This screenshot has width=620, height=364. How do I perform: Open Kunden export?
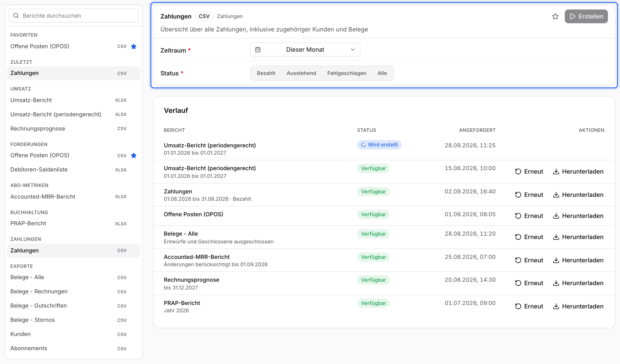click(x=74, y=334)
